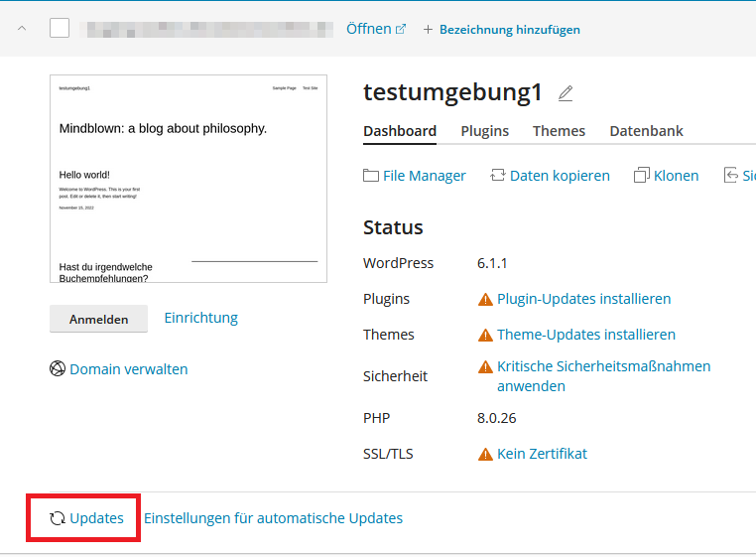Open the site preview thumbnail

tap(189, 179)
